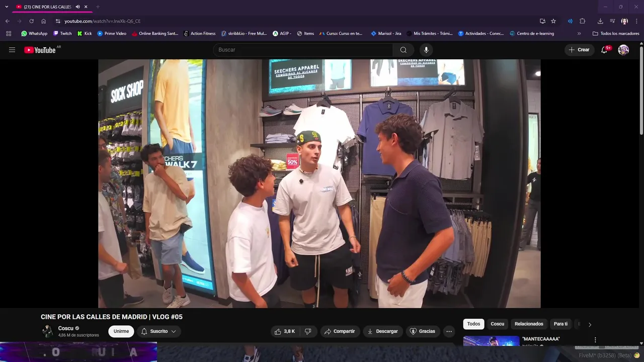644x362 pixels.
Task: Click the Buscar search input field
Action: coord(303,50)
